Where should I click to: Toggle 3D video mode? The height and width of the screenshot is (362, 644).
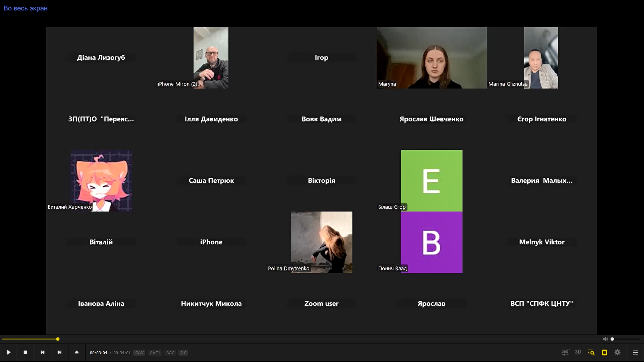pyautogui.click(x=578, y=352)
